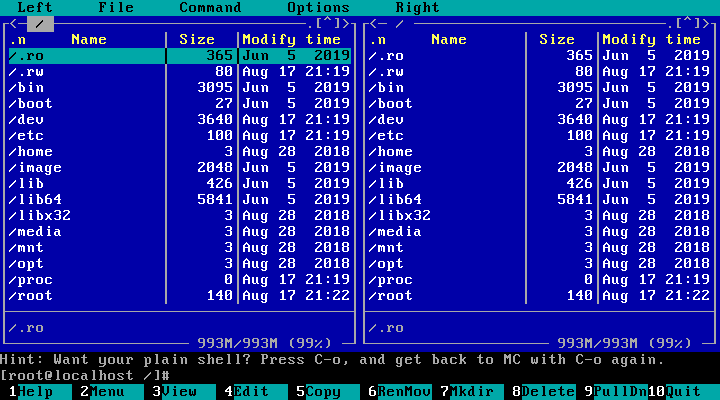Select /boot in the left panel
This screenshot has height=400, width=720.
(180, 104)
